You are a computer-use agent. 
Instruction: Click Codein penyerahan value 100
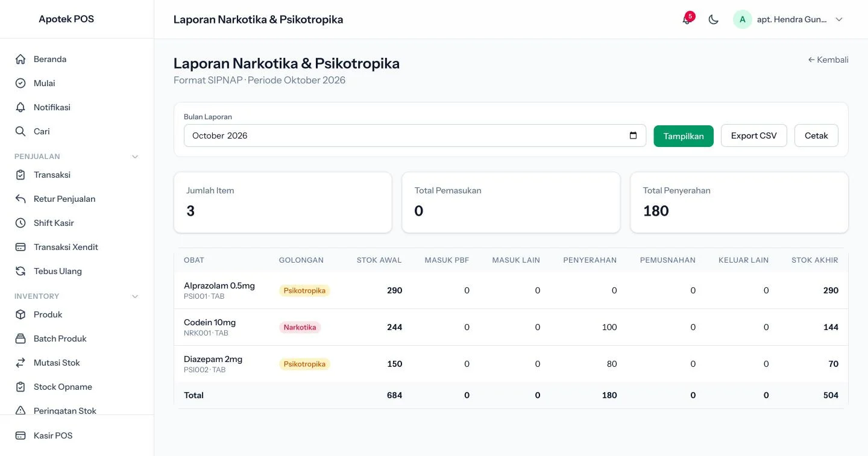[x=609, y=327]
